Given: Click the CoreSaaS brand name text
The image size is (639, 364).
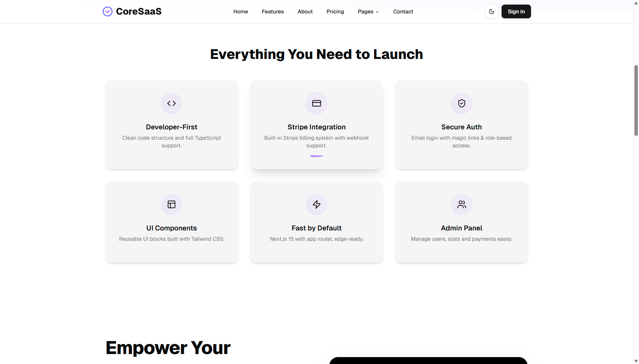Looking at the screenshot, I should [x=139, y=11].
